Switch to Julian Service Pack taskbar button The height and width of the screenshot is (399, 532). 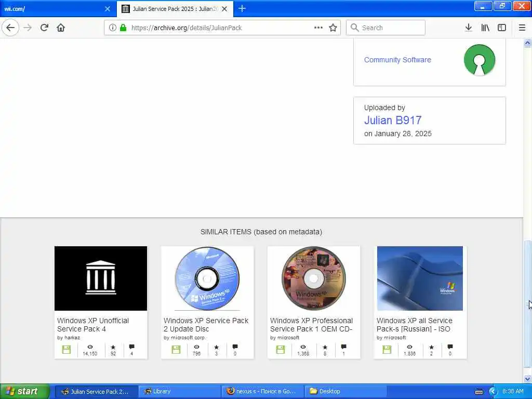click(x=96, y=392)
